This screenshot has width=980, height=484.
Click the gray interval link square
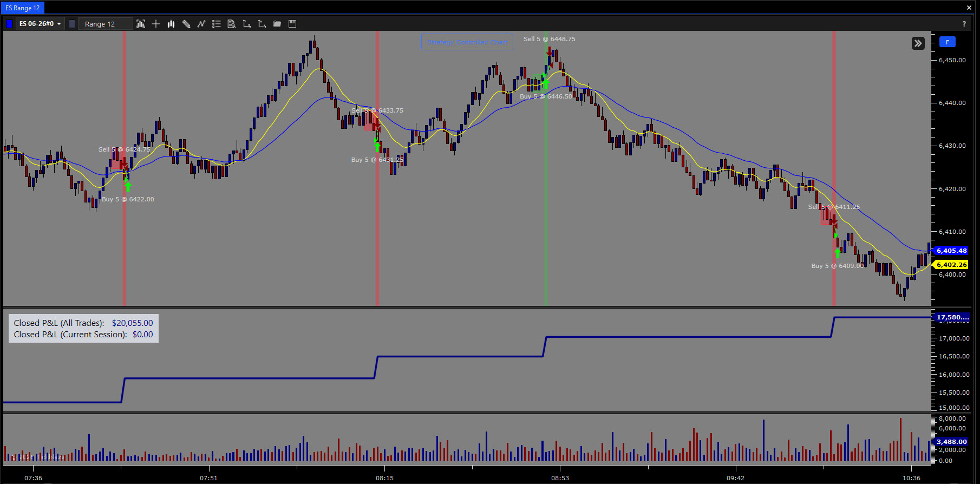click(72, 24)
